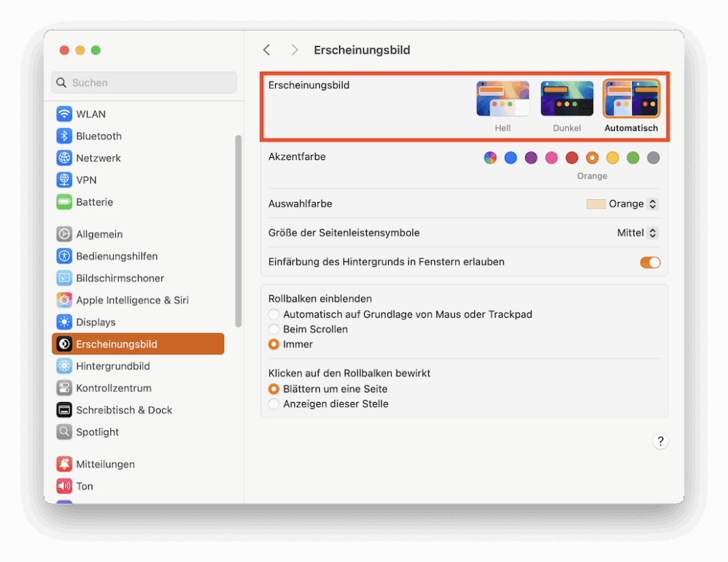Click the Suchen search field
Image resolution: width=728 pixels, height=562 pixels.
(144, 83)
